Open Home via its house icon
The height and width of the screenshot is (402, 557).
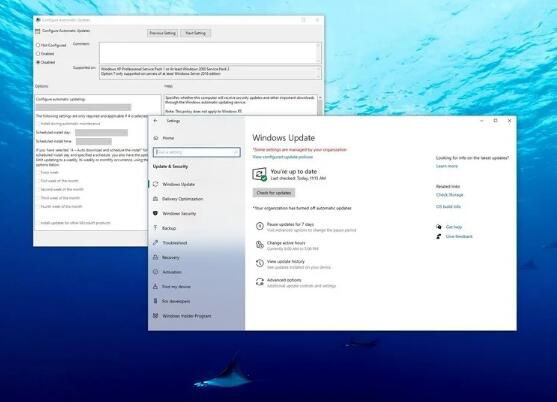(x=156, y=138)
